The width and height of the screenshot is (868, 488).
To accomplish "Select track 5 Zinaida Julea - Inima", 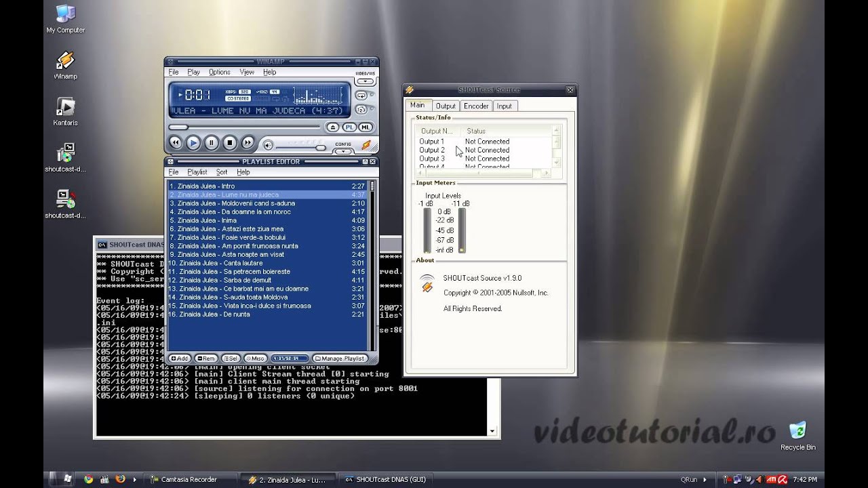I will [x=267, y=220].
